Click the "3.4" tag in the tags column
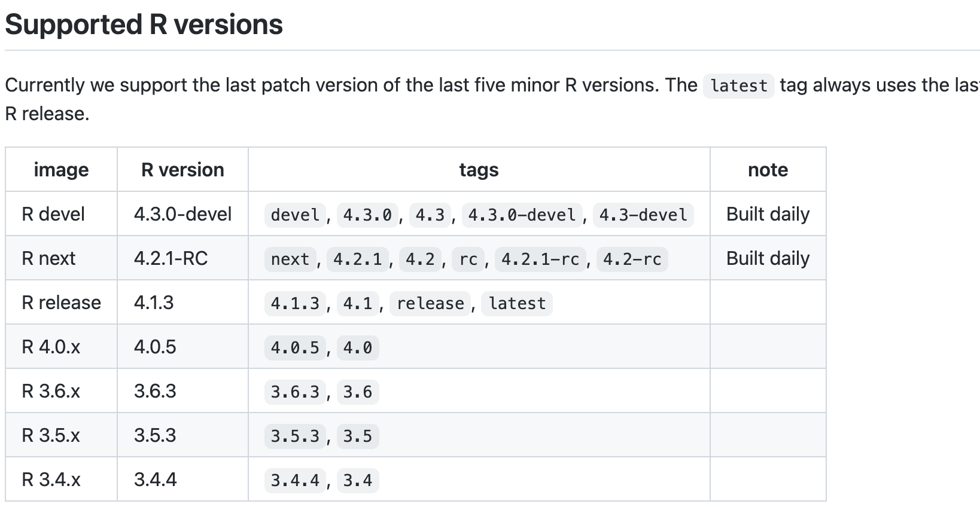The width and height of the screenshot is (980, 507). tap(357, 481)
